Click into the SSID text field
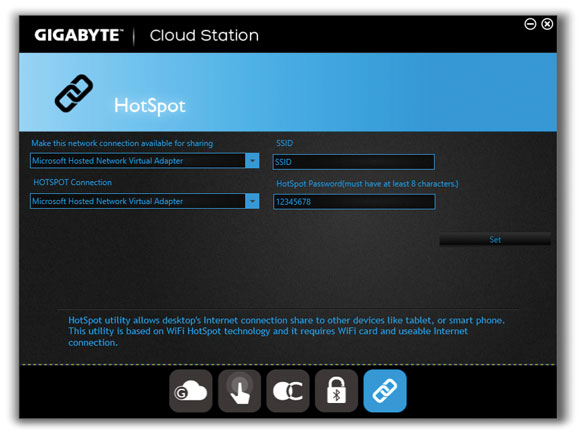 354,162
